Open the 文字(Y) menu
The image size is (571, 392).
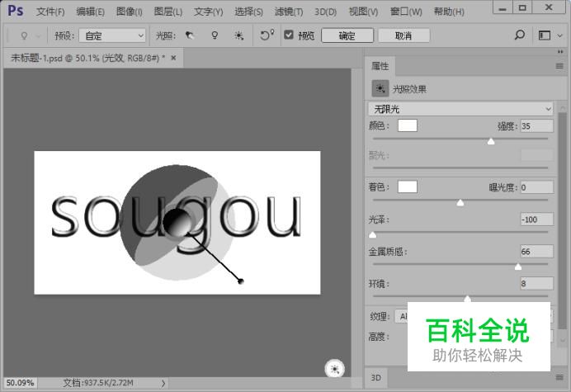click(208, 12)
